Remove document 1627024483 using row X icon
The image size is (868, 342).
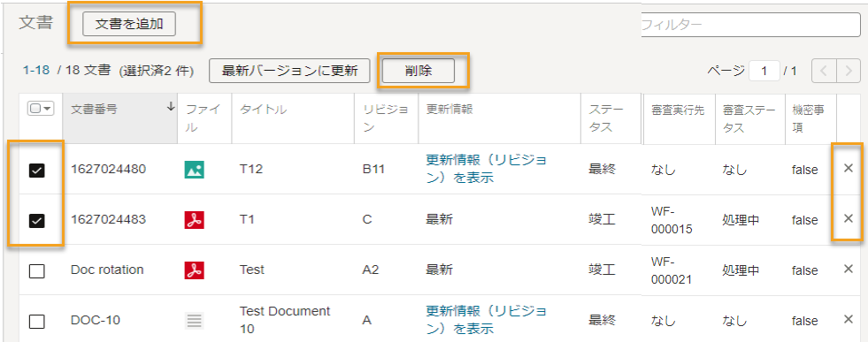848,218
